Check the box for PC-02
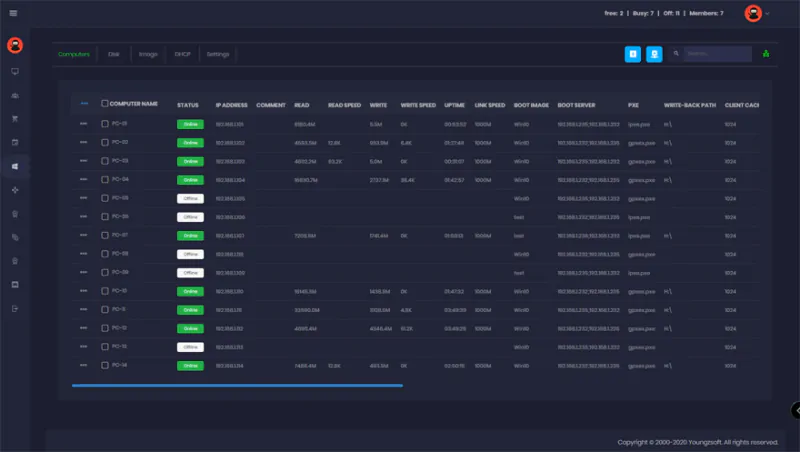 tap(105, 142)
